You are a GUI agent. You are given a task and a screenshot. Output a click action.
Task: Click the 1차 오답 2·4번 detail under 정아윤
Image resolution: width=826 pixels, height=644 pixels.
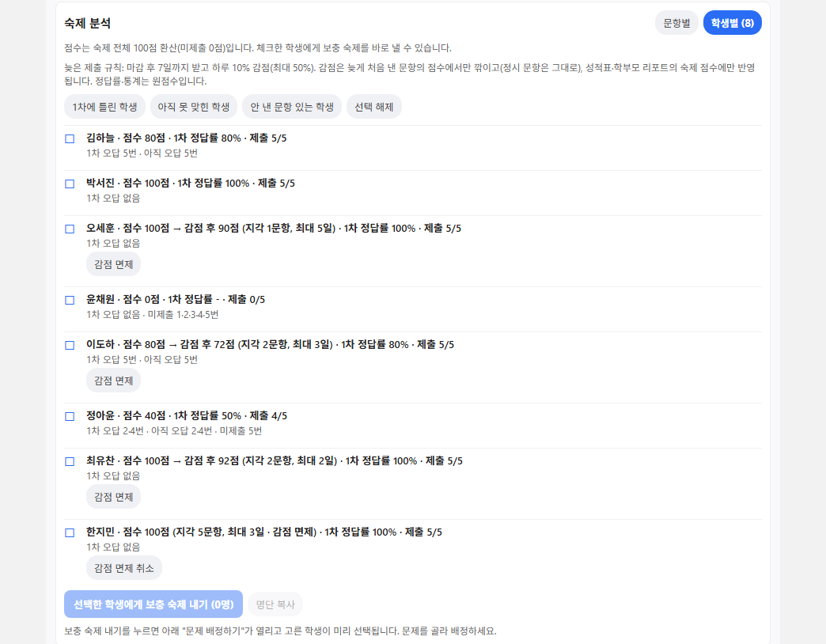[115, 431]
